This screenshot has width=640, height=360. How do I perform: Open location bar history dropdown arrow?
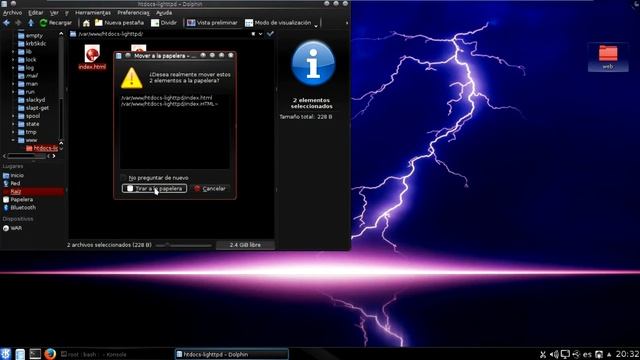(260, 34)
